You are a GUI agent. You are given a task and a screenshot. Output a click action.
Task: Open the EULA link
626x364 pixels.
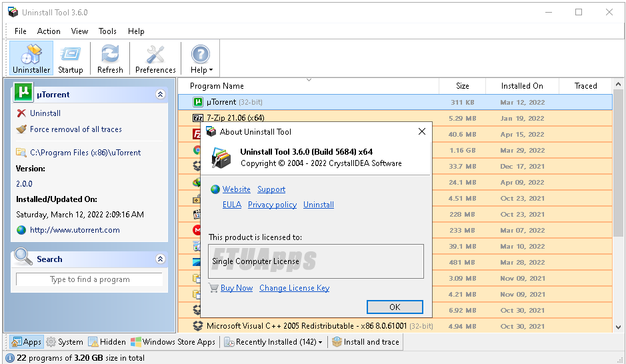(x=232, y=205)
